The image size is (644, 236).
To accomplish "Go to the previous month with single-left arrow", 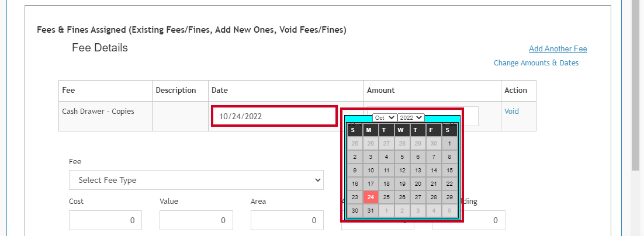I will [x=360, y=123].
